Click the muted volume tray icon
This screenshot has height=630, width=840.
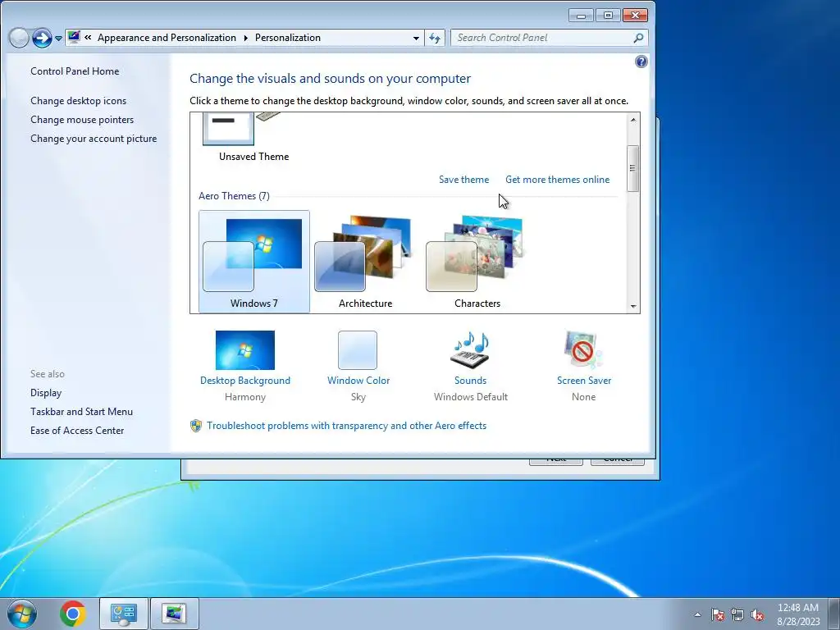click(x=757, y=614)
